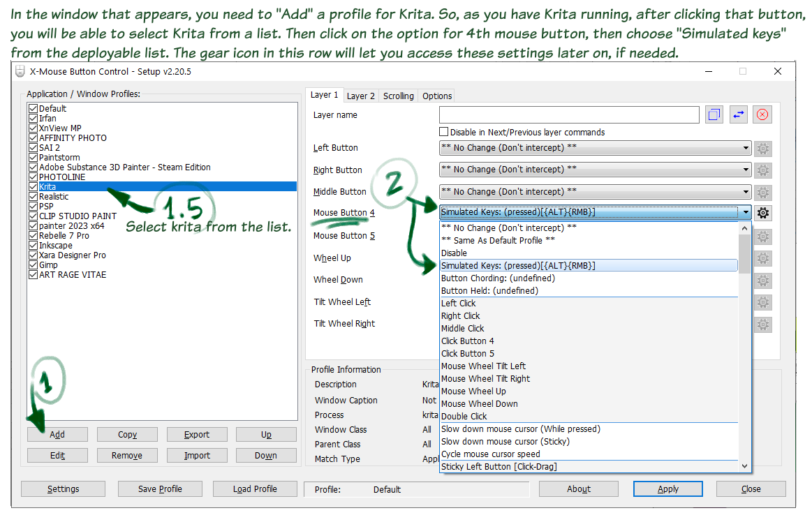Toggle the Krita profile checkbox
Viewport: 812px width, 522px height.
33,187
